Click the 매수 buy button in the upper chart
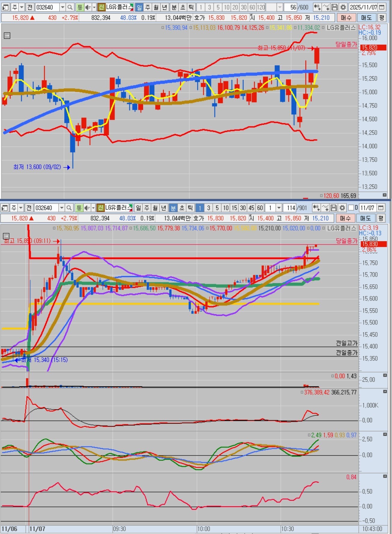 [x=346, y=18]
